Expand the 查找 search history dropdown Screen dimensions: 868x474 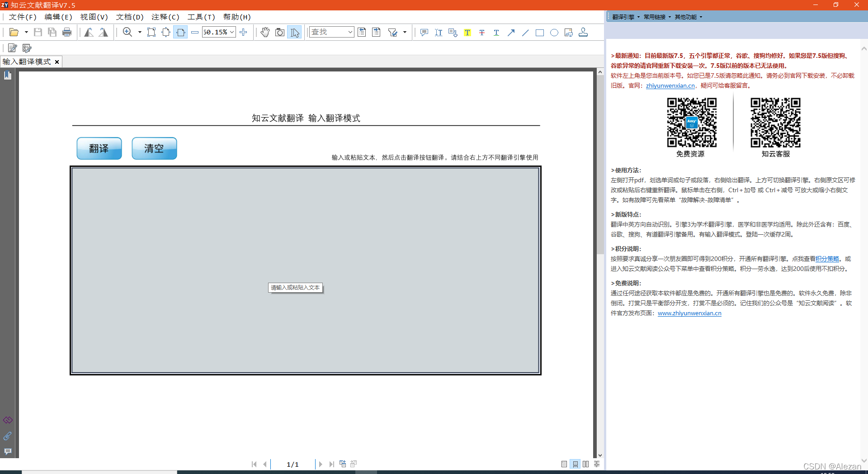[x=350, y=32]
